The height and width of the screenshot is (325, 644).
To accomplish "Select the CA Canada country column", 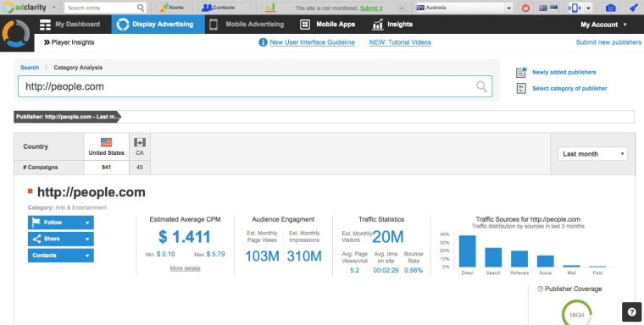I will [140, 146].
